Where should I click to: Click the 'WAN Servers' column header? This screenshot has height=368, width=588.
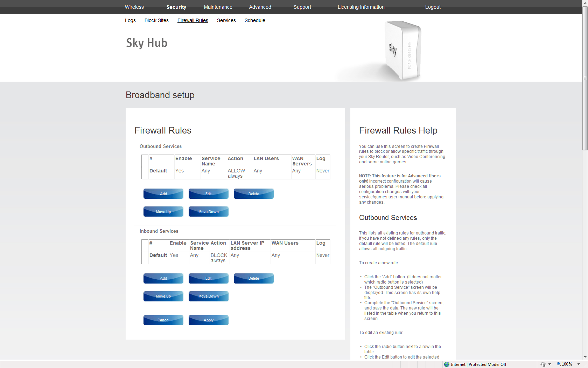coord(302,161)
